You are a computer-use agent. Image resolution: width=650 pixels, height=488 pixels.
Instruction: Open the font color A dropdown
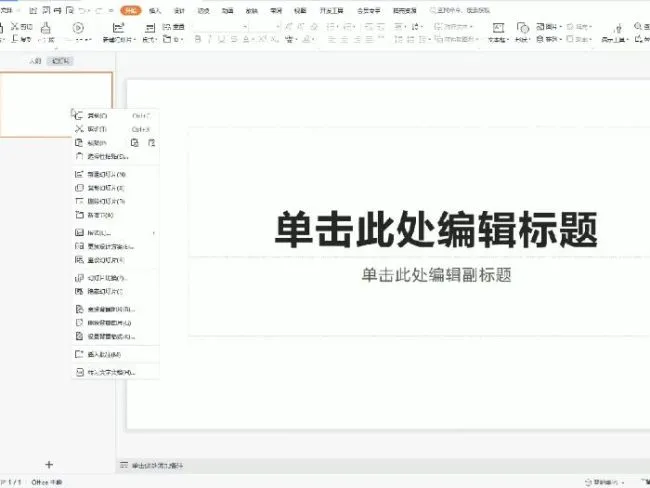(248, 39)
